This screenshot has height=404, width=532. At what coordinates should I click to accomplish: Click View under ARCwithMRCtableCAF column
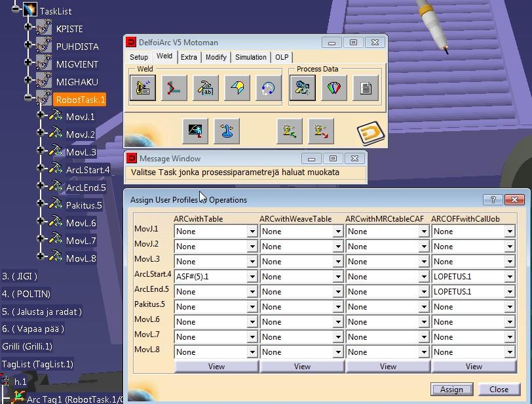pos(388,367)
